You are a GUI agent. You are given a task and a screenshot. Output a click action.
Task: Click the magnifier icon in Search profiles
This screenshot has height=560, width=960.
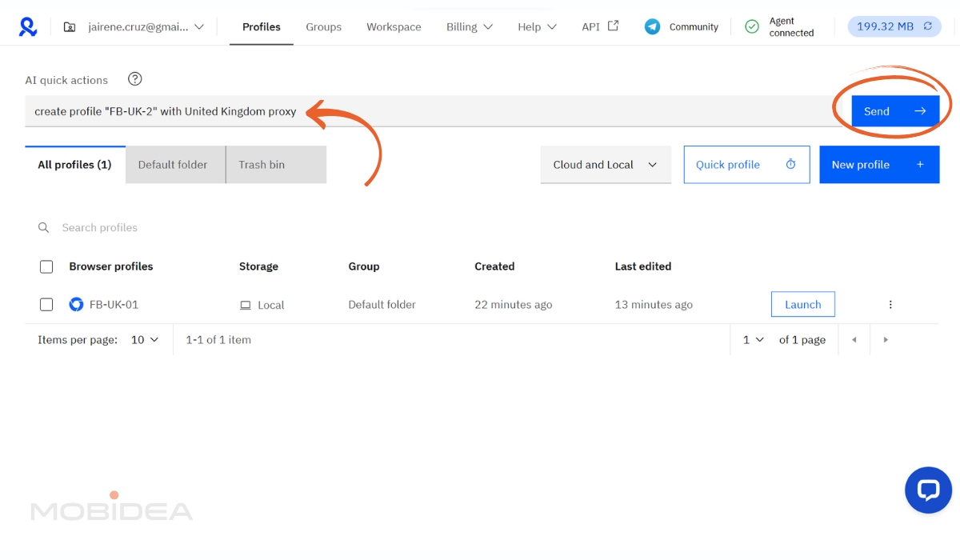(44, 227)
